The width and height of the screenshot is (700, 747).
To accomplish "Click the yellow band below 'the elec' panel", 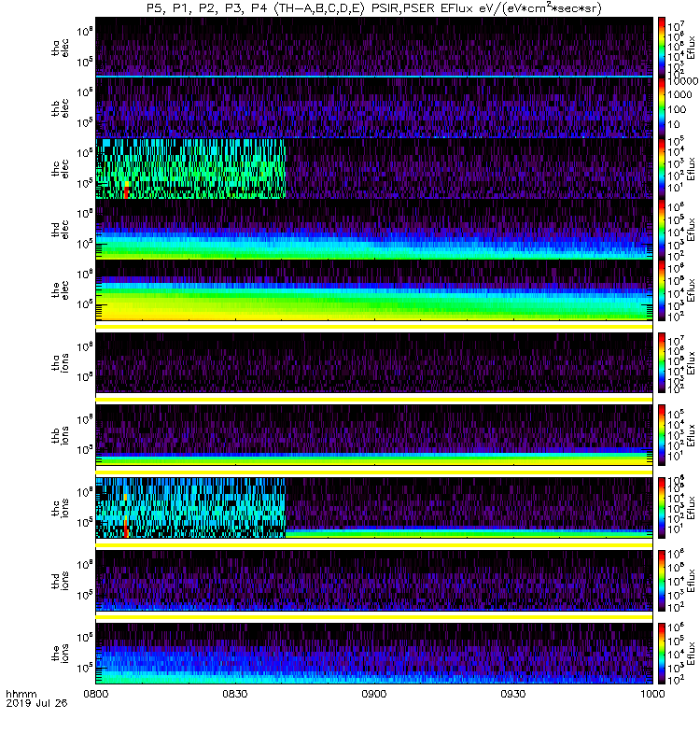I will 374,327.
